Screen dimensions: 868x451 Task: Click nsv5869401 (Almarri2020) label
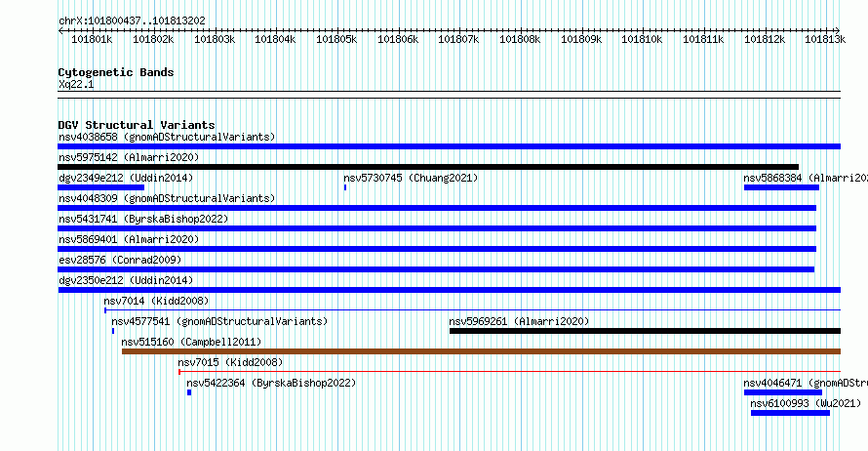coord(129,239)
